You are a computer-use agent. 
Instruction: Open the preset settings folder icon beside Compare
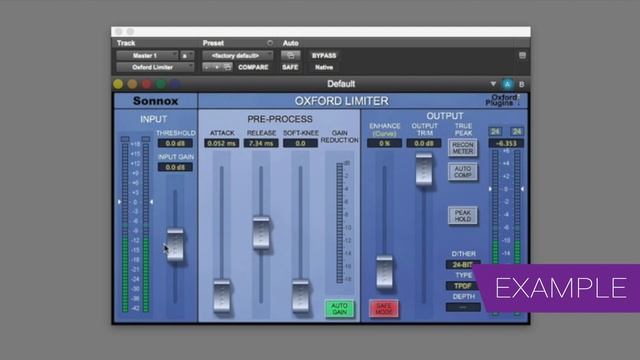[227, 67]
